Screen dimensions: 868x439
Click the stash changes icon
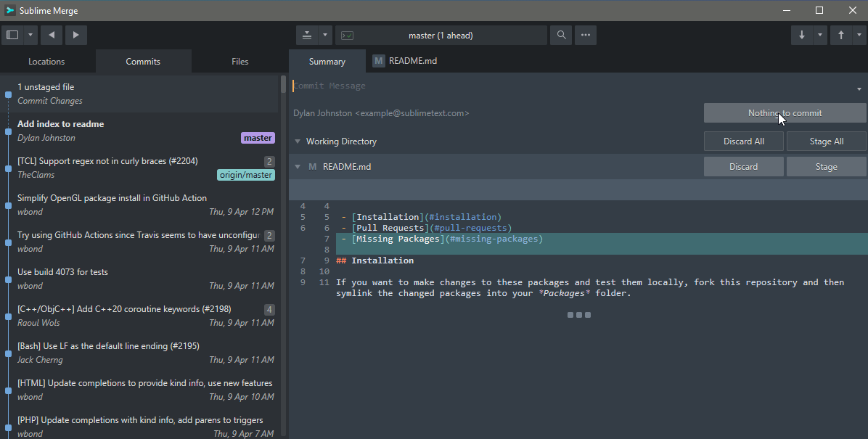point(307,35)
